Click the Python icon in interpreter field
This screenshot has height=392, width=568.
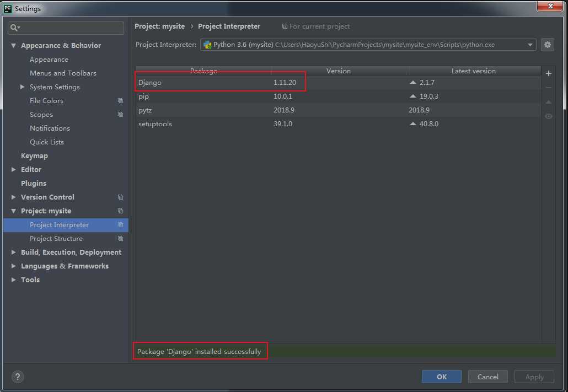(207, 45)
